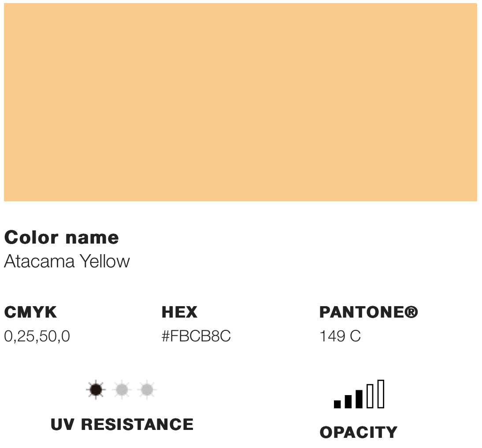Select the "Atacama Yellow" name text
This screenshot has width=482, height=448.
tap(67, 262)
